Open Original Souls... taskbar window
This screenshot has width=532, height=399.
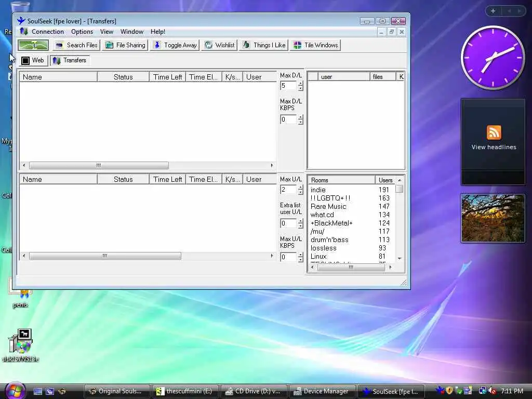117,391
